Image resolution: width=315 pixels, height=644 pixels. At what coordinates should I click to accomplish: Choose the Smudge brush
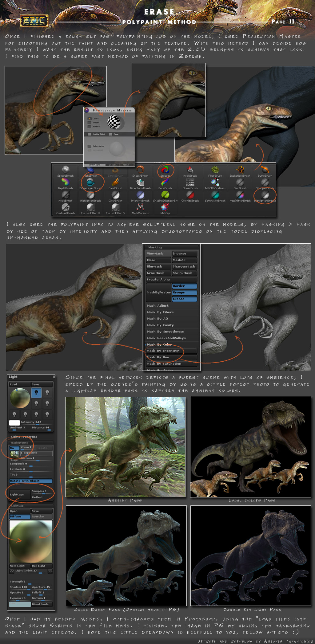(165, 171)
